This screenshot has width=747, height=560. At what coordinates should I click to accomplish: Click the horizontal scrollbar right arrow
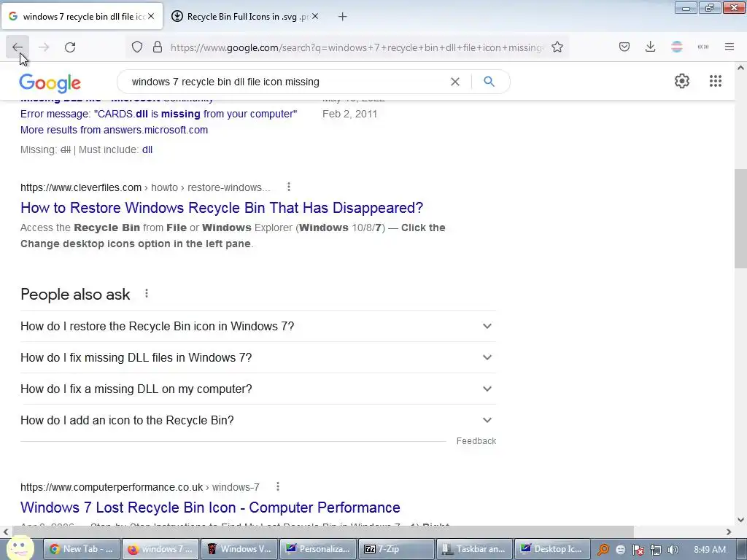tap(729, 532)
